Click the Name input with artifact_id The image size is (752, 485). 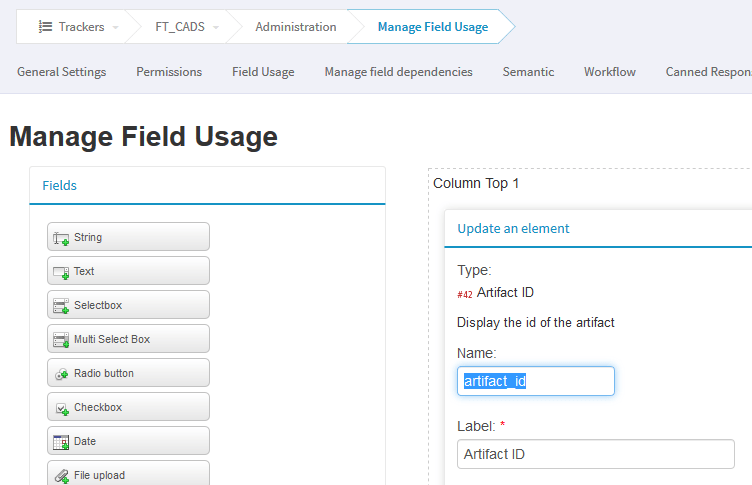click(x=535, y=381)
